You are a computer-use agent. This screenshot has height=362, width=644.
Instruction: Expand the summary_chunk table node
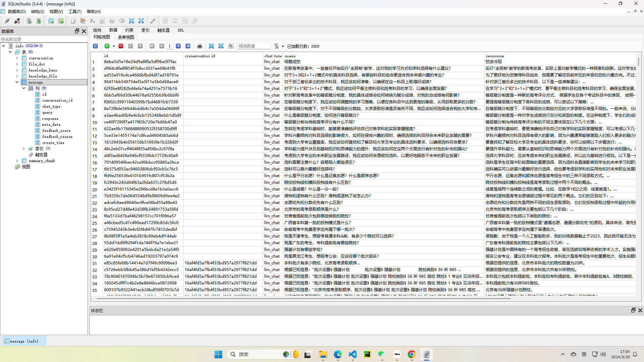[x=17, y=161]
